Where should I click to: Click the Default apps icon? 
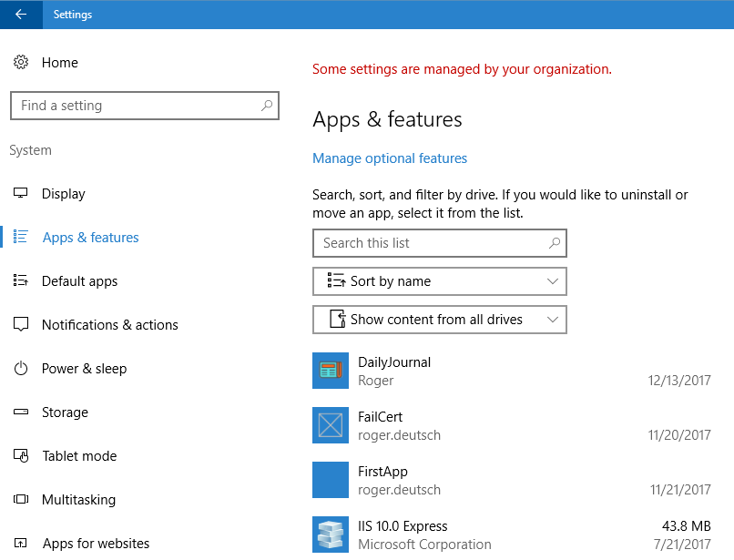pos(21,280)
